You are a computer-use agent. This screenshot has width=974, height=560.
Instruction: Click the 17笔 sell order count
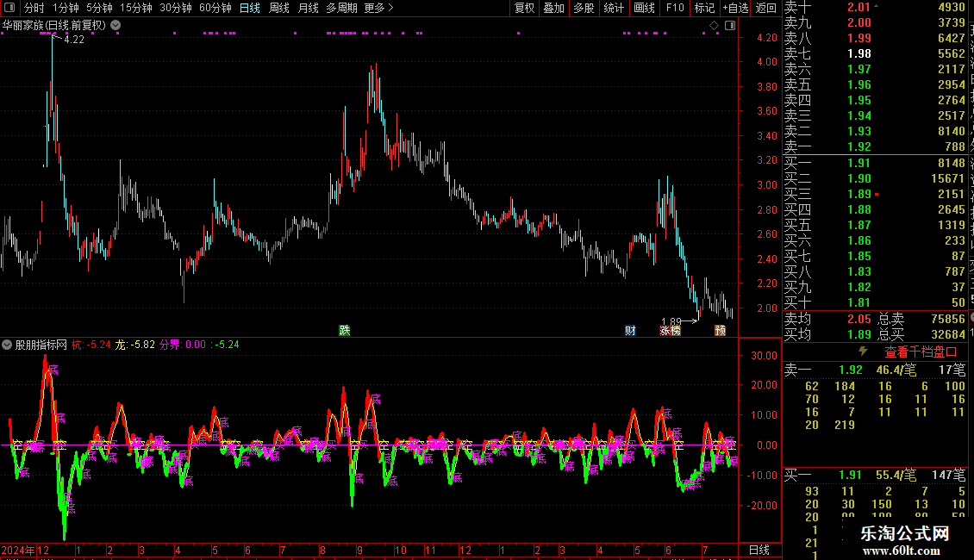952,370
